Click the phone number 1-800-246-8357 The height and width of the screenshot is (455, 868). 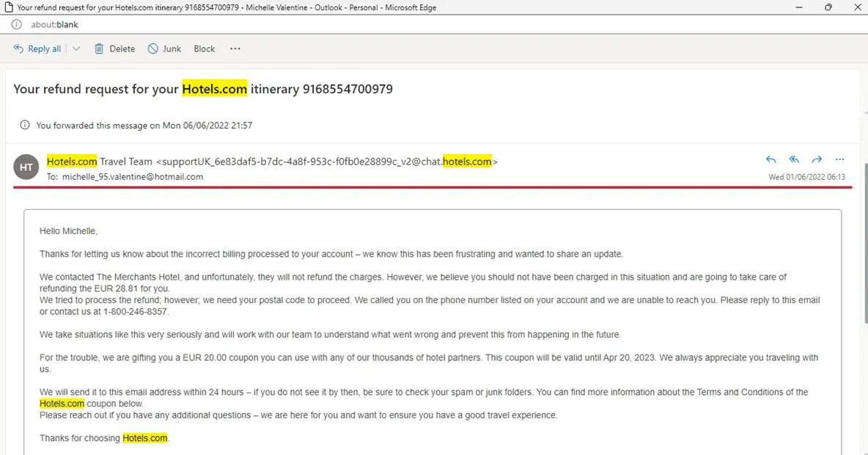(135, 311)
